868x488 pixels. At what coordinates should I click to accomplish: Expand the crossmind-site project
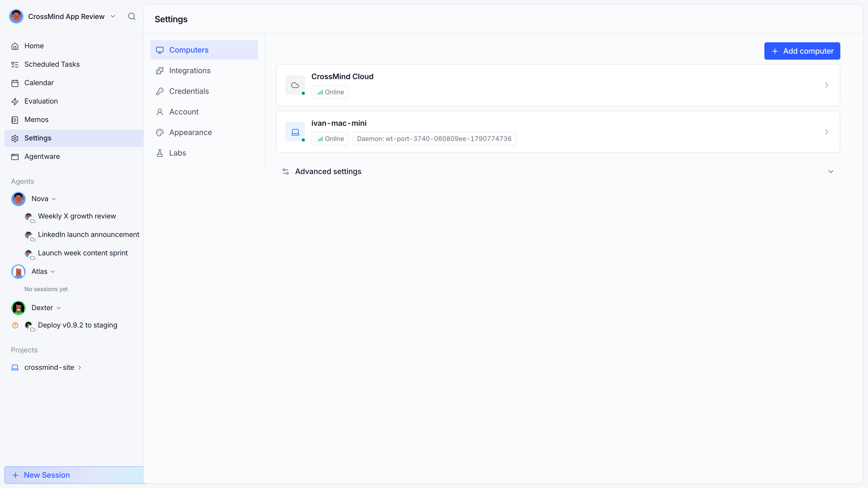(x=80, y=368)
